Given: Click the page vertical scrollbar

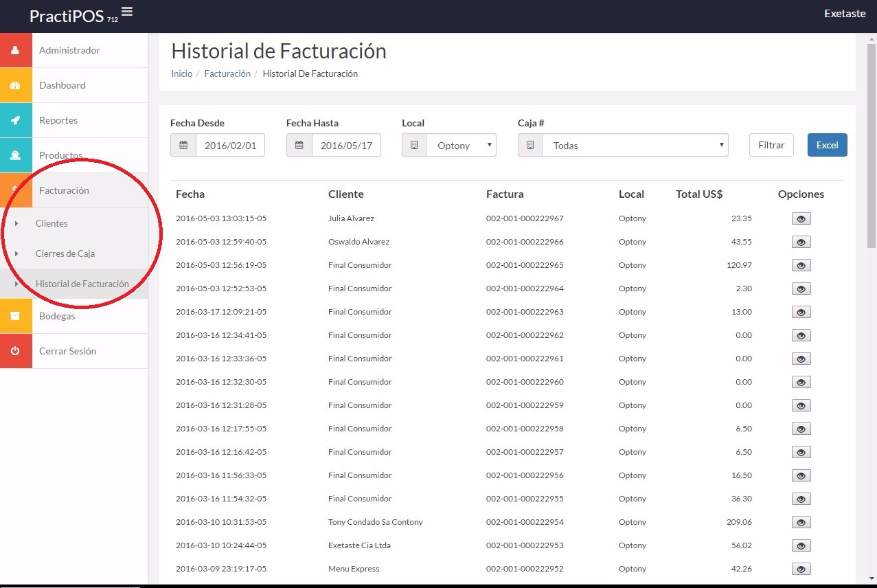Looking at the screenshot, I should (x=872, y=144).
